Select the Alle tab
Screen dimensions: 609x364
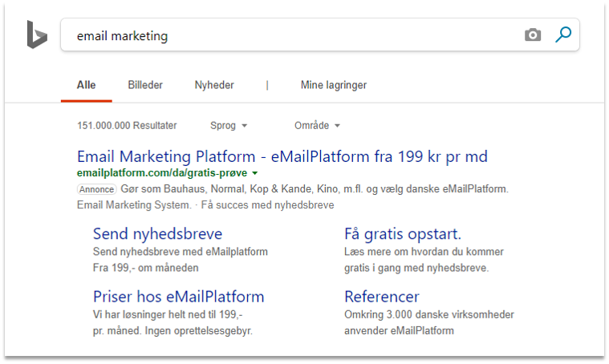click(x=86, y=85)
